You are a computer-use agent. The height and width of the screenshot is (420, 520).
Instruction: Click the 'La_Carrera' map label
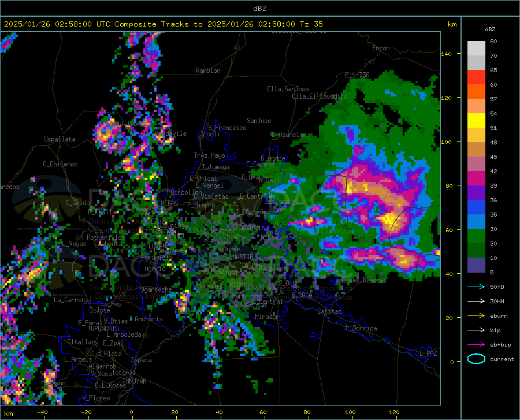point(71,300)
